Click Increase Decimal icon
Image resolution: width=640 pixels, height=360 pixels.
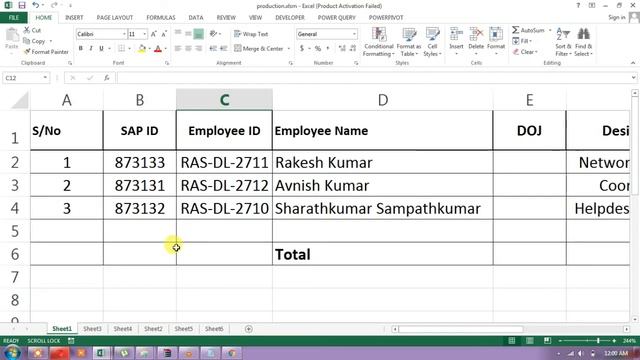point(342,49)
